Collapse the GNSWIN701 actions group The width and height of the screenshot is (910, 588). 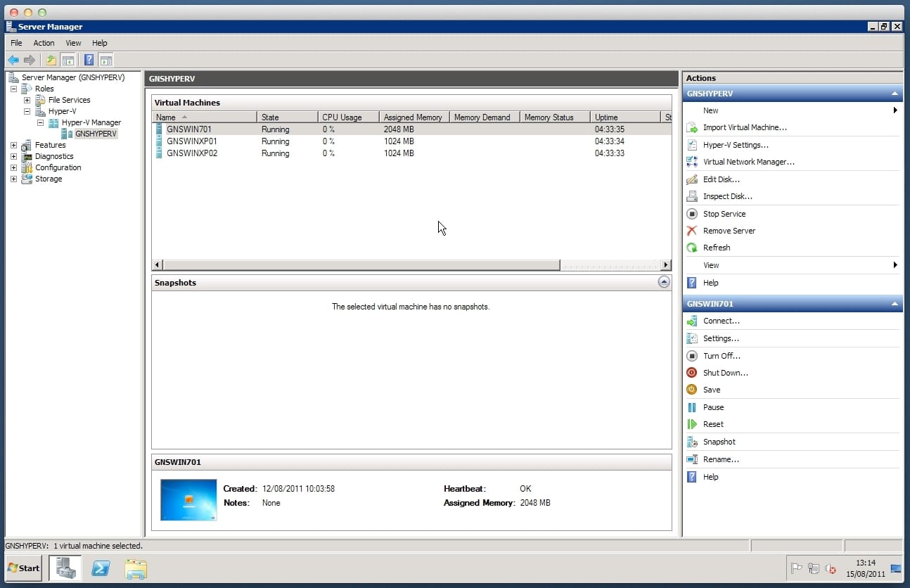pos(895,304)
